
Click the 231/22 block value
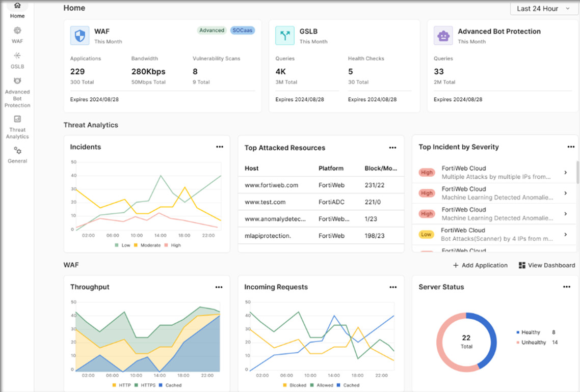point(374,185)
